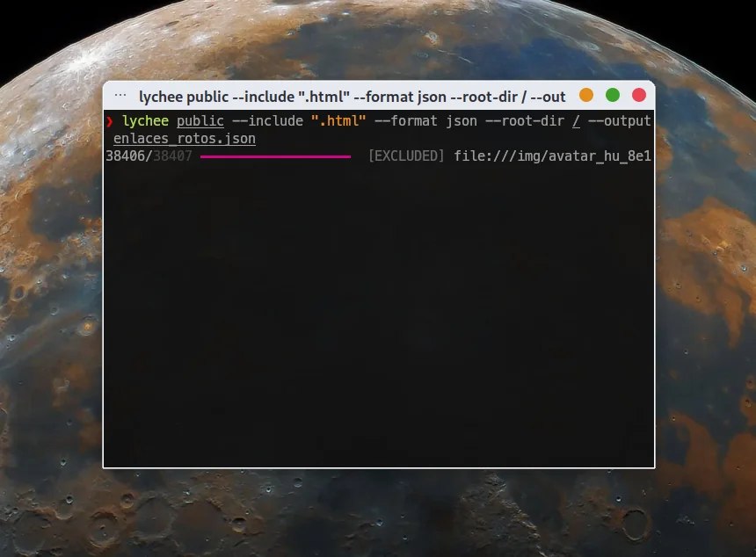This screenshot has width=756, height=557.
Task: Click the window title text in the title bar
Action: (x=352, y=97)
